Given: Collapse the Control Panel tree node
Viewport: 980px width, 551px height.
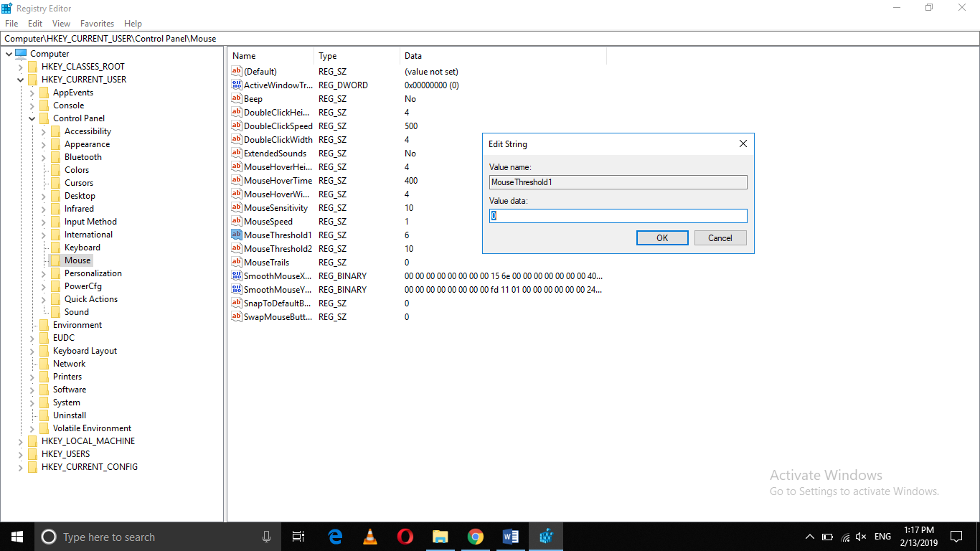Looking at the screenshot, I should (x=32, y=118).
